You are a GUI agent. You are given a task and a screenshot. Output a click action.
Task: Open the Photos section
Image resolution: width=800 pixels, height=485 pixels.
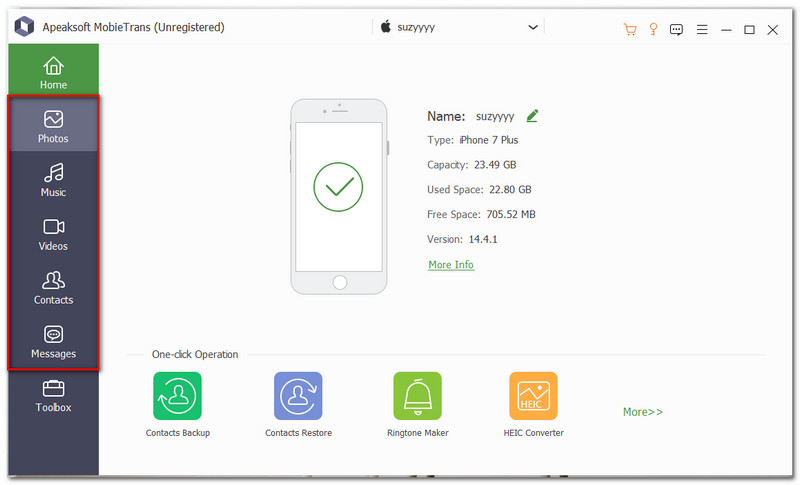[x=54, y=125]
